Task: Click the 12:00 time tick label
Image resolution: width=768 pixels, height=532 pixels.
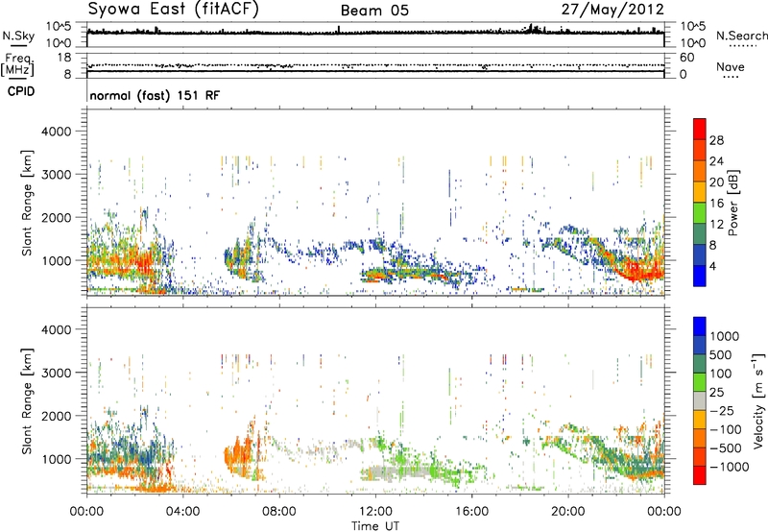Action: click(375, 512)
